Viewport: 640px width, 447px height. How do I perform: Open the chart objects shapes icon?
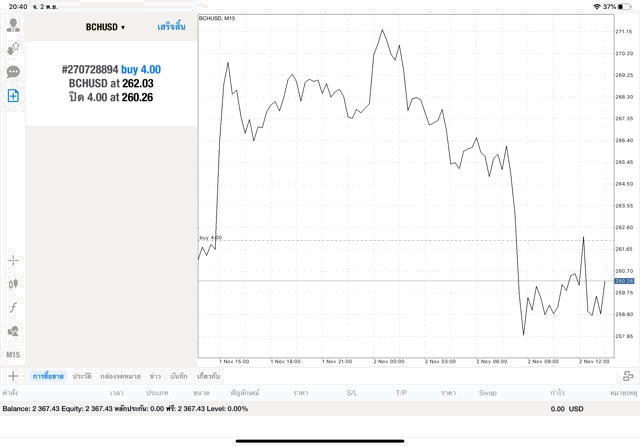[13, 331]
